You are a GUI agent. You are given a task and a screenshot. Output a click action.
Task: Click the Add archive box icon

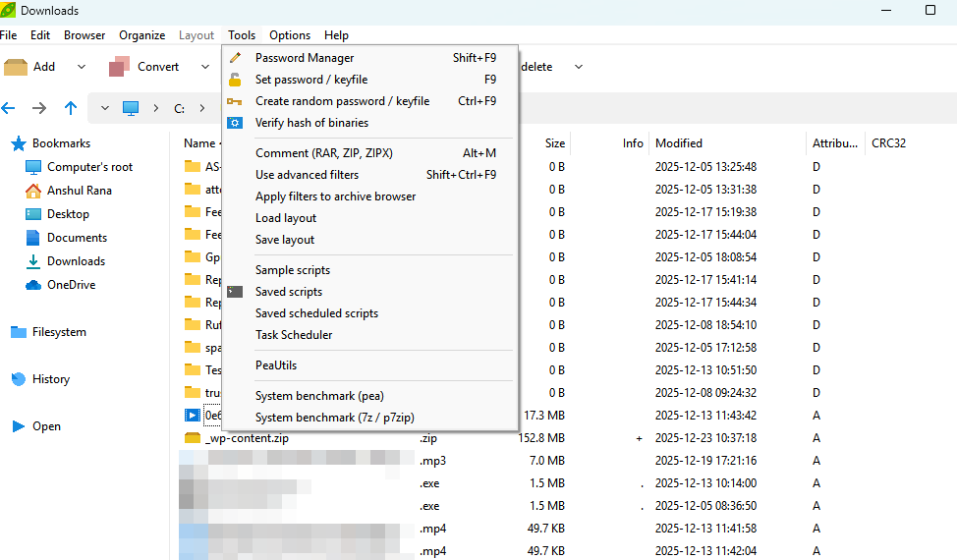click(16, 67)
